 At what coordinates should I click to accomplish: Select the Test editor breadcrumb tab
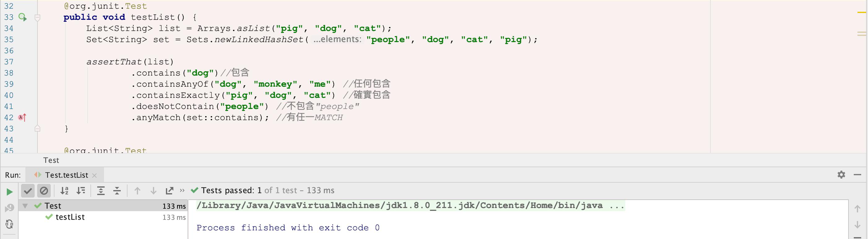(x=51, y=160)
